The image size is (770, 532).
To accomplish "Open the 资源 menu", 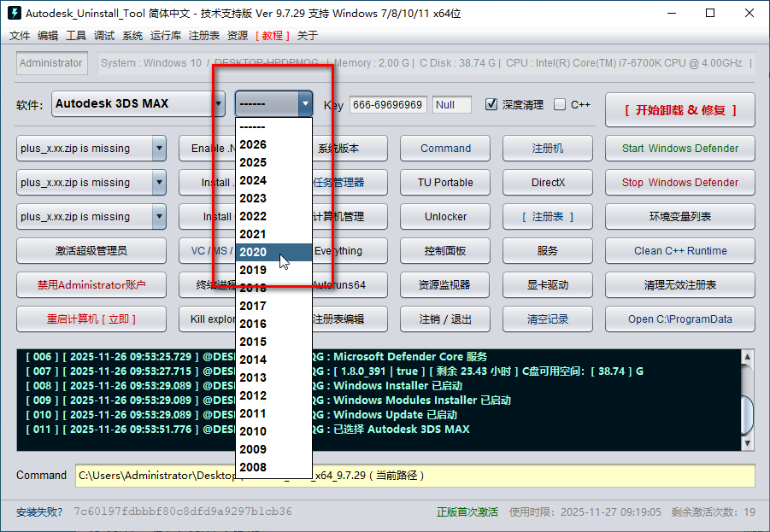I will pos(238,35).
